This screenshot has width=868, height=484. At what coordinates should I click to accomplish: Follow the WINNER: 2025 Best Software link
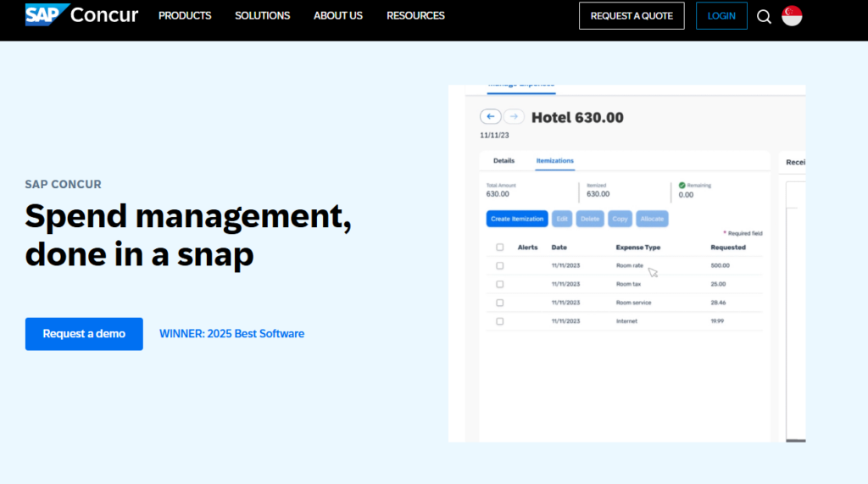[x=231, y=334]
